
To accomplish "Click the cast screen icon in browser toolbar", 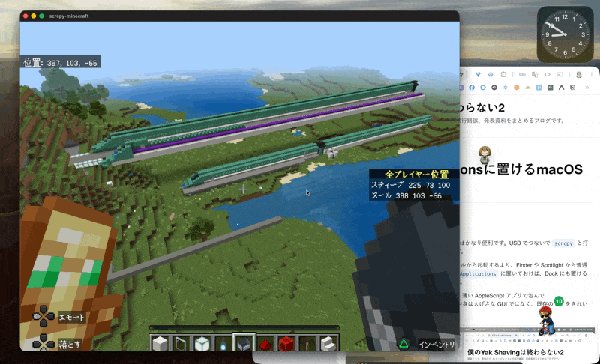I will [x=560, y=74].
